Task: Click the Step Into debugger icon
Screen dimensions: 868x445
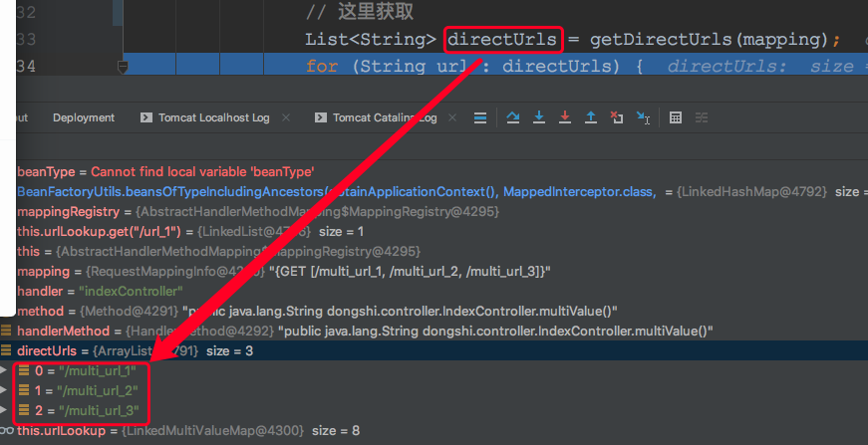Action: coord(538,117)
